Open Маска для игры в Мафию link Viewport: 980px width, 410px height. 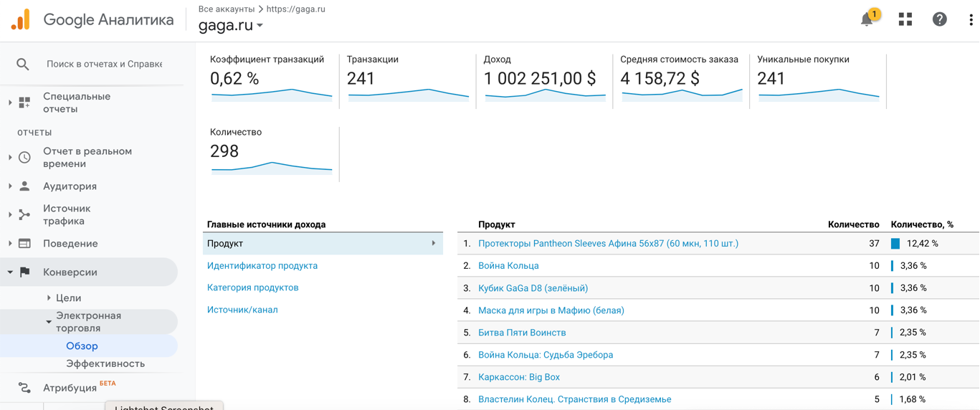(551, 310)
